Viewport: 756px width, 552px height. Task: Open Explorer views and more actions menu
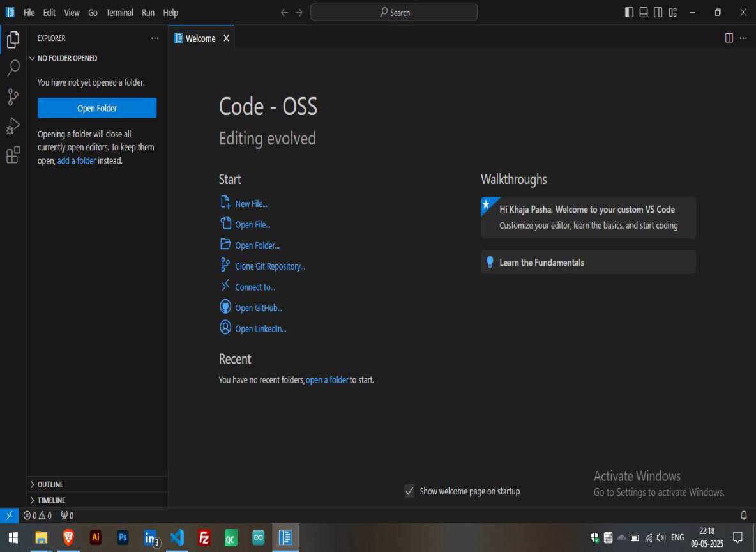point(155,38)
